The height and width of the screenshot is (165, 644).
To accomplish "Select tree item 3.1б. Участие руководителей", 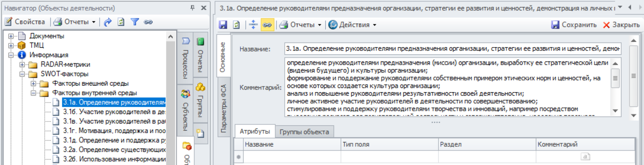I will (114, 112).
